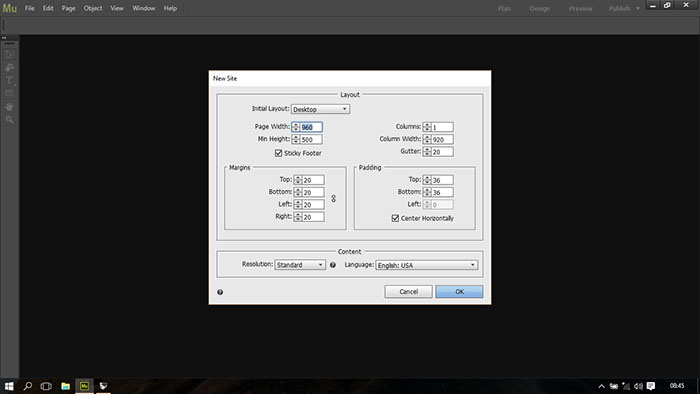
Task: Click the network icon in system tray
Action: click(626, 386)
